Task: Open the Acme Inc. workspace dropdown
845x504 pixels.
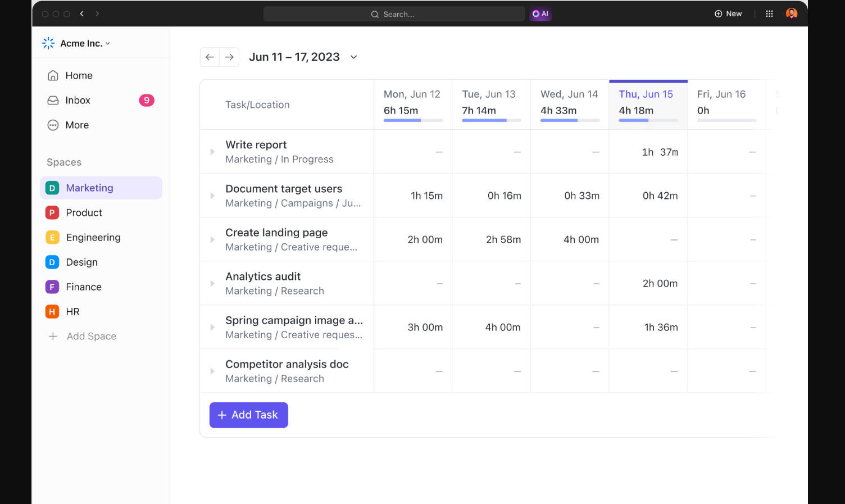Action: click(x=85, y=43)
